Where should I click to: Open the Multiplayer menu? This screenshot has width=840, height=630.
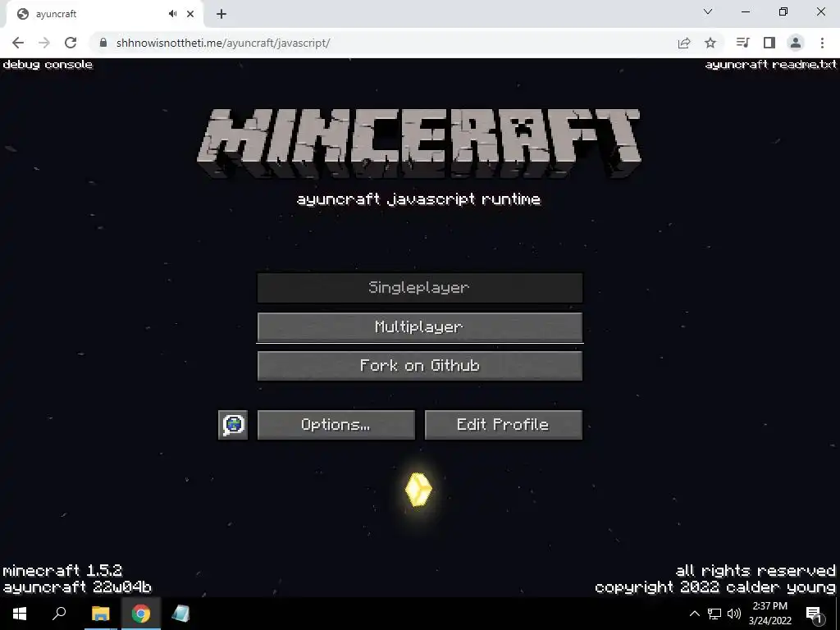(419, 326)
